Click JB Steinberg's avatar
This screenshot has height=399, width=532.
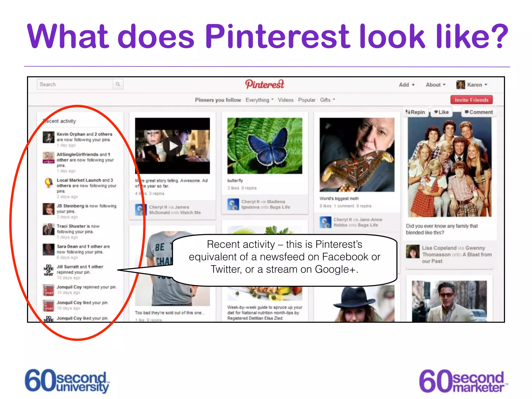[49, 209]
